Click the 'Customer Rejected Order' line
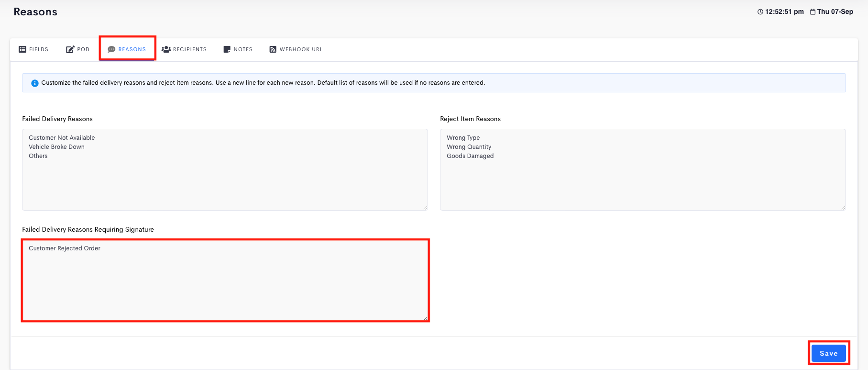The height and width of the screenshot is (370, 868). (x=65, y=248)
